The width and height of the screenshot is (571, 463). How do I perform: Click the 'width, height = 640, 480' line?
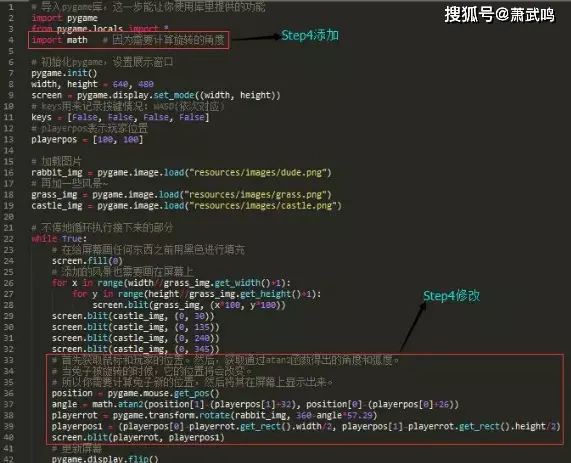coord(92,84)
